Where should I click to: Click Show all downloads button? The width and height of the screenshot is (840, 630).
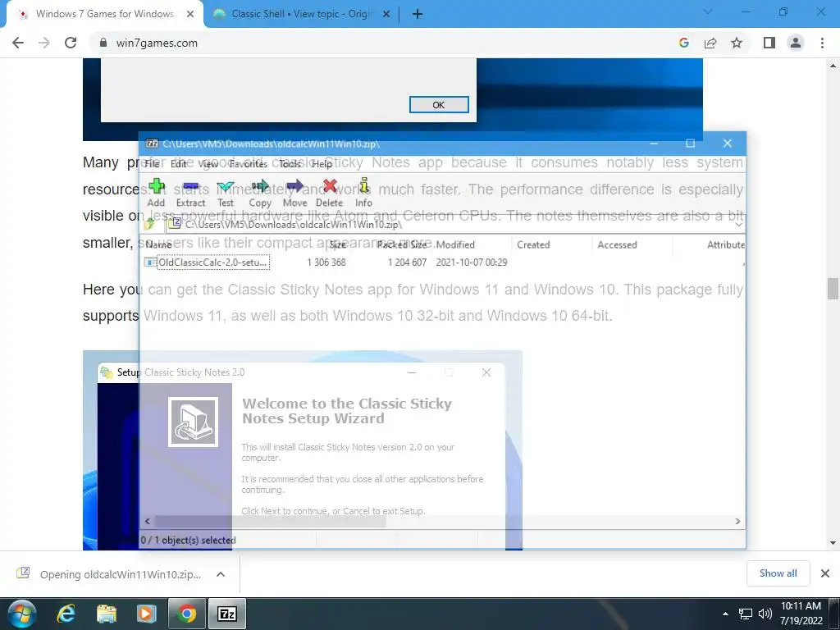point(778,573)
